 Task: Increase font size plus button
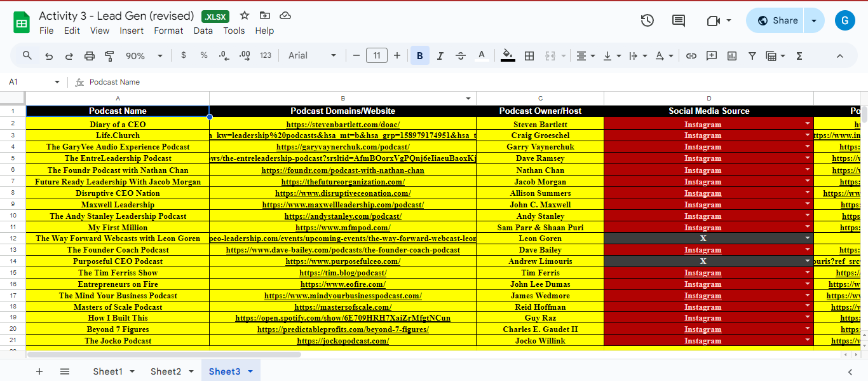(x=397, y=56)
